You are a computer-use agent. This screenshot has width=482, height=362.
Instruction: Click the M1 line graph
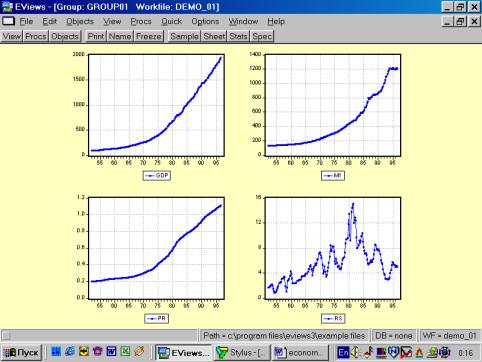pyautogui.click(x=333, y=105)
